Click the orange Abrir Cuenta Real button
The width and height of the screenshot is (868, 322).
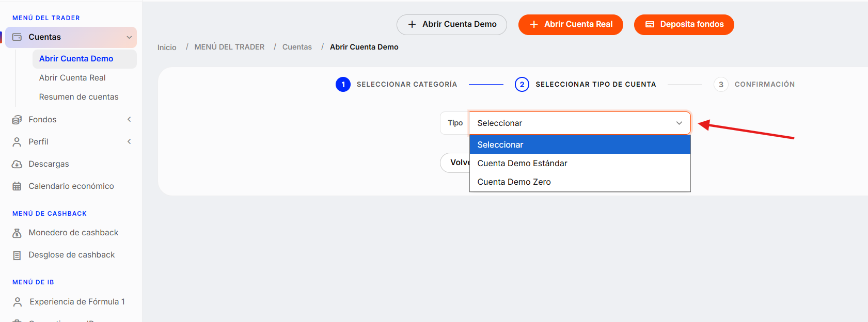click(x=571, y=25)
